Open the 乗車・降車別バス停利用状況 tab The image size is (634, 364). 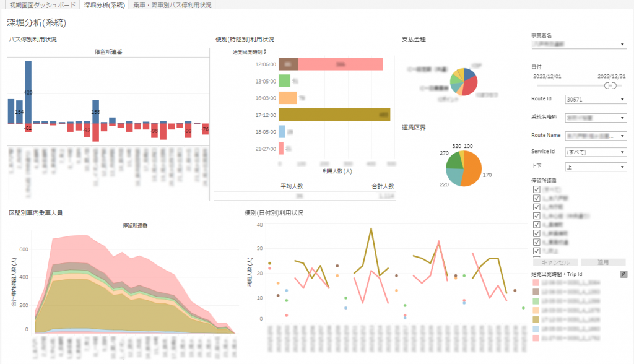click(172, 5)
